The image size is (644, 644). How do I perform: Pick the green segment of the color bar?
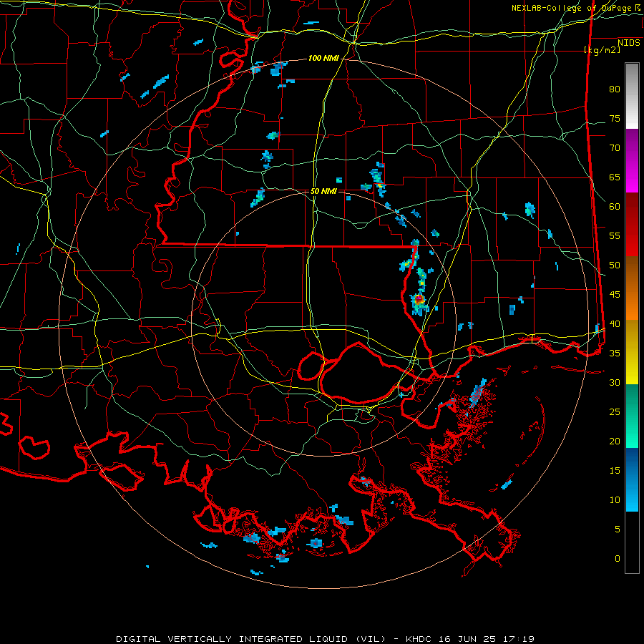pyautogui.click(x=632, y=416)
